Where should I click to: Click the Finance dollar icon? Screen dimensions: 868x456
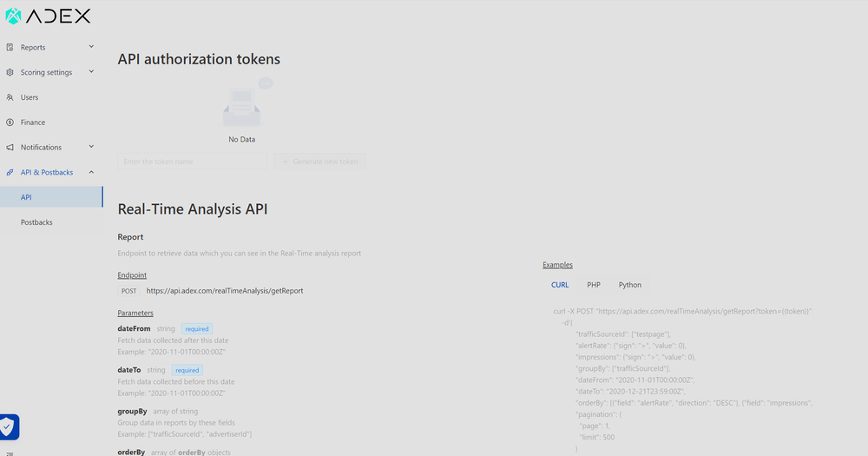click(x=10, y=122)
